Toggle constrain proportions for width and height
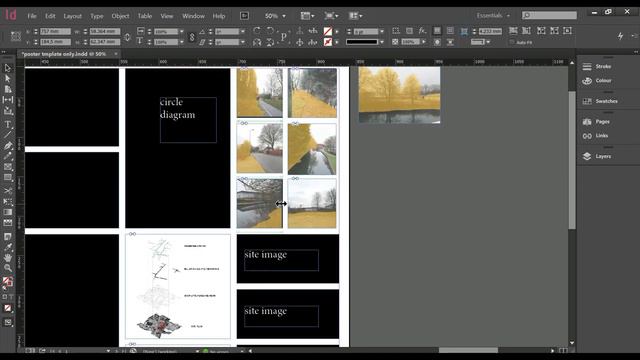The width and height of the screenshot is (640, 360). pos(127,37)
